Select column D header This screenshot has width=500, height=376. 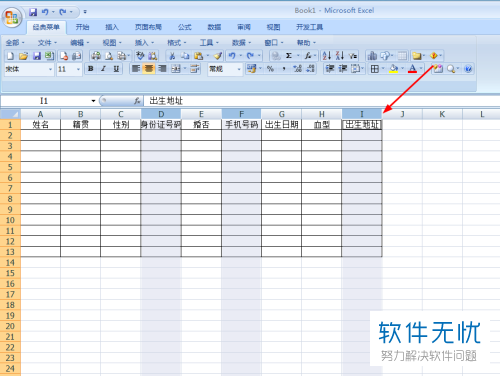tap(161, 114)
